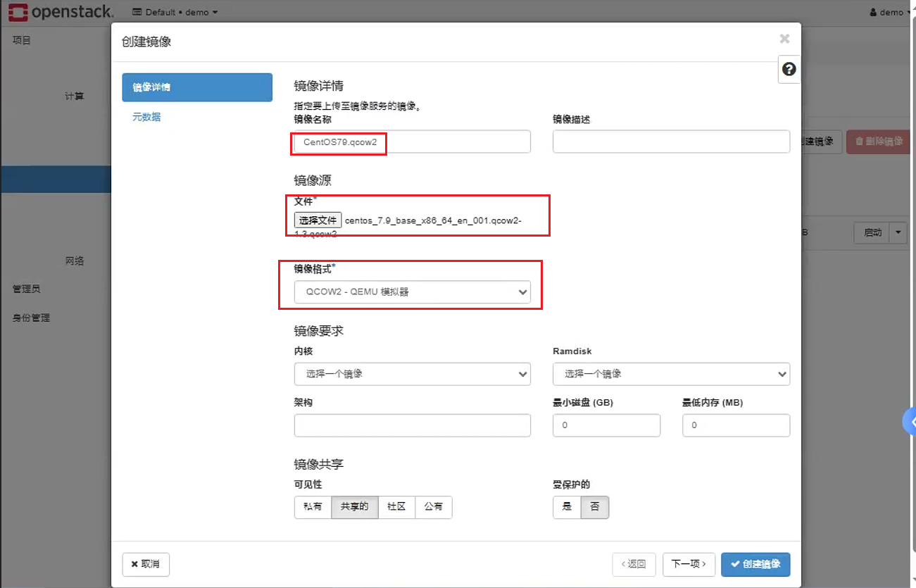Click the 选择文件 file chooser button
Viewport: 916px width, 588px height.
(318, 220)
